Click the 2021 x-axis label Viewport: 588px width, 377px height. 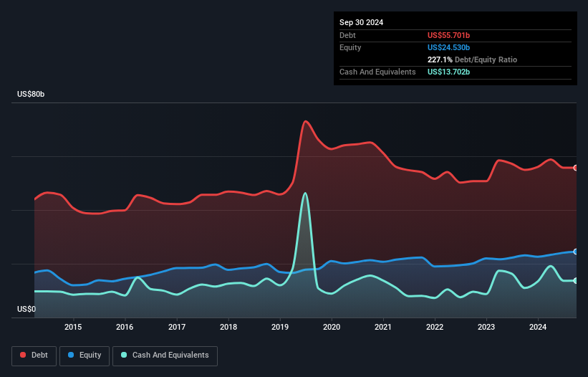click(383, 327)
